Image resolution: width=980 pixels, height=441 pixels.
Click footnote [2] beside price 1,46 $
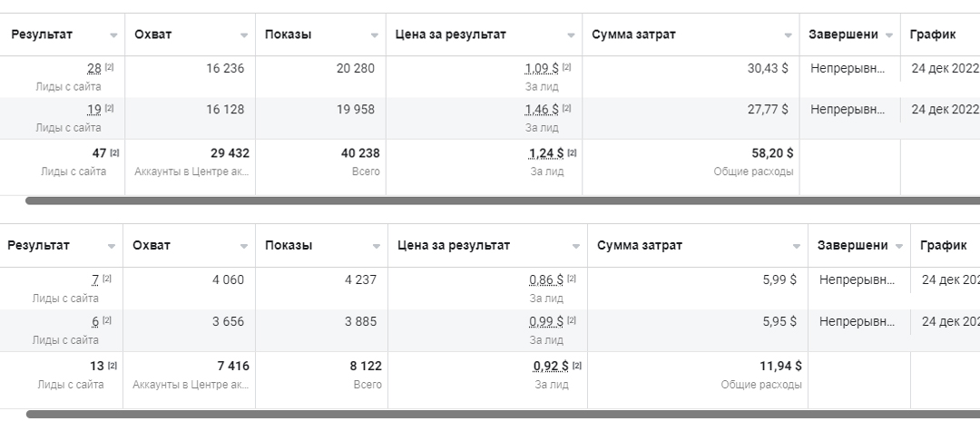(x=566, y=108)
